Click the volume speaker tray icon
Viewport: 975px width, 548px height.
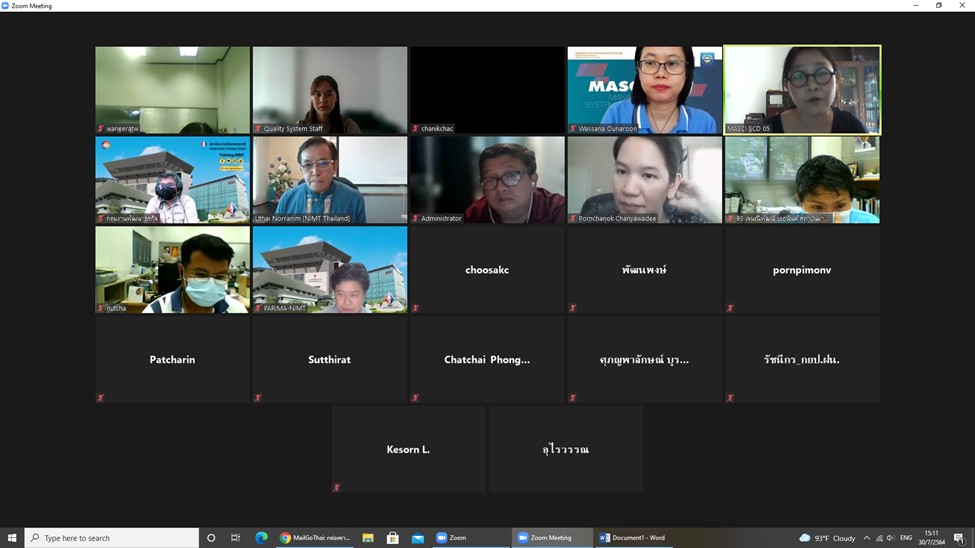[890, 538]
